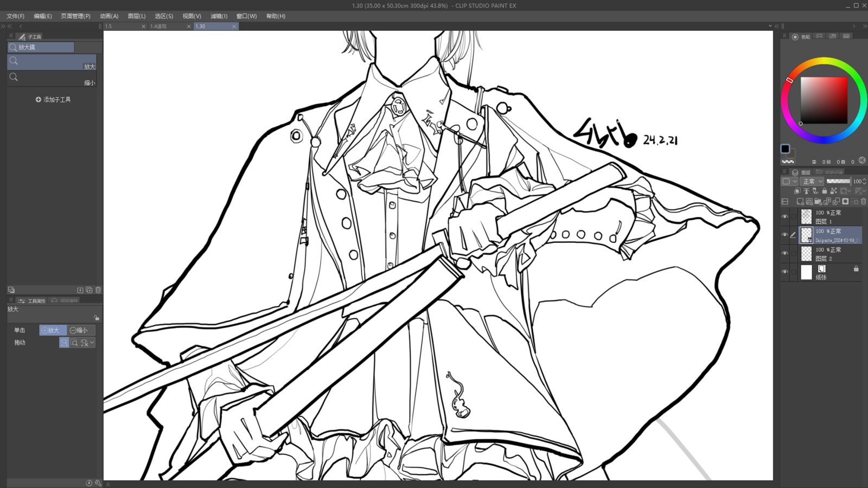Create a new vector layer

pyautogui.click(x=809, y=201)
